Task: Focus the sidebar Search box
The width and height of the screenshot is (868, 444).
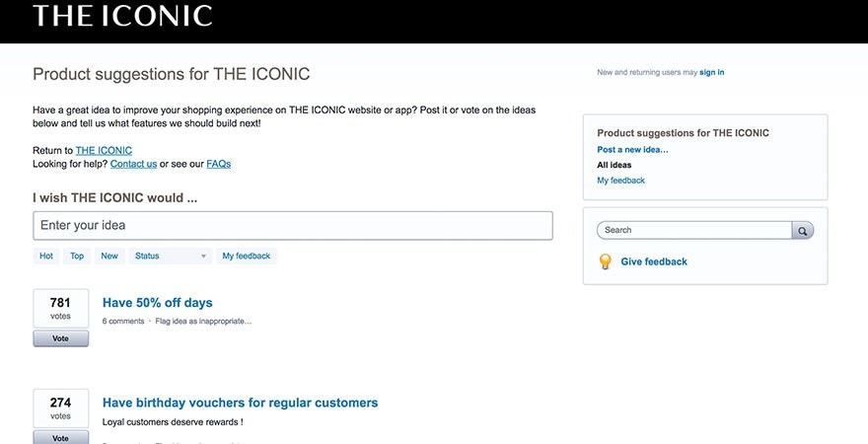Action: coord(694,230)
